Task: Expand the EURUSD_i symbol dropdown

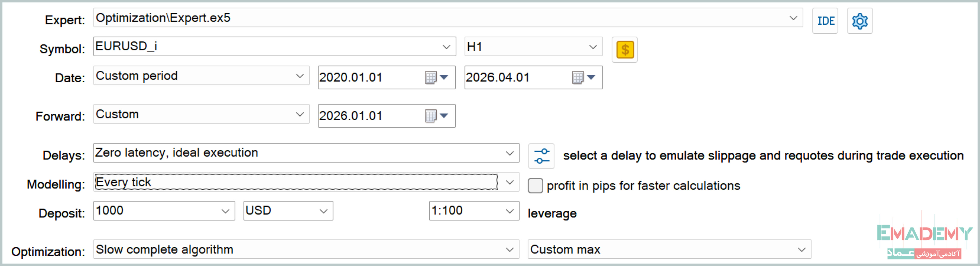Action: pyautogui.click(x=446, y=47)
